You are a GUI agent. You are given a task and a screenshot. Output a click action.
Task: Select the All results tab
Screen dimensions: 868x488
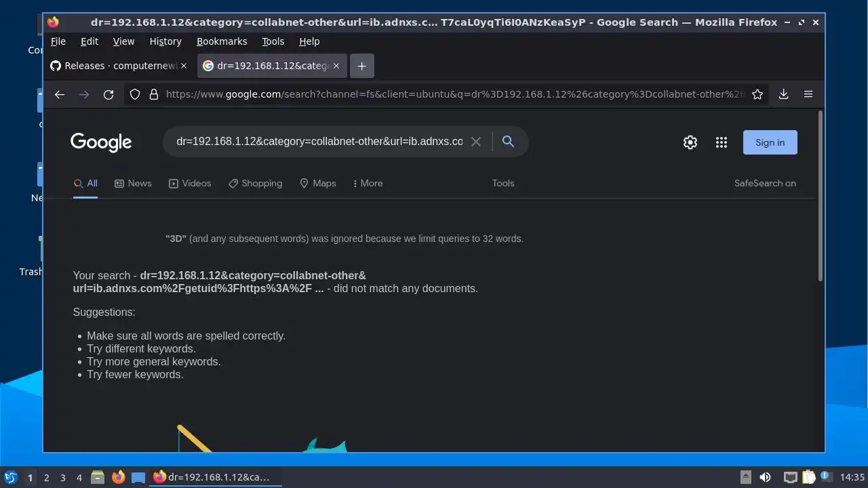click(x=85, y=183)
